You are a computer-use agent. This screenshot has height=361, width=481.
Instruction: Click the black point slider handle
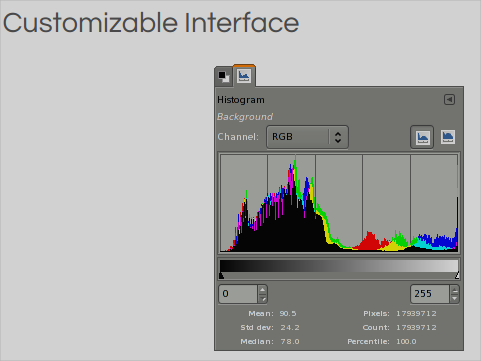click(x=221, y=275)
